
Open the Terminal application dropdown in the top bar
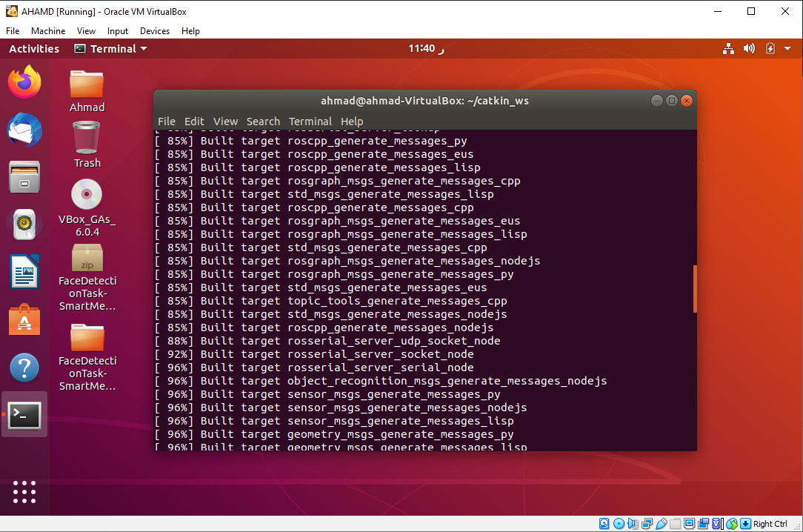[108, 48]
